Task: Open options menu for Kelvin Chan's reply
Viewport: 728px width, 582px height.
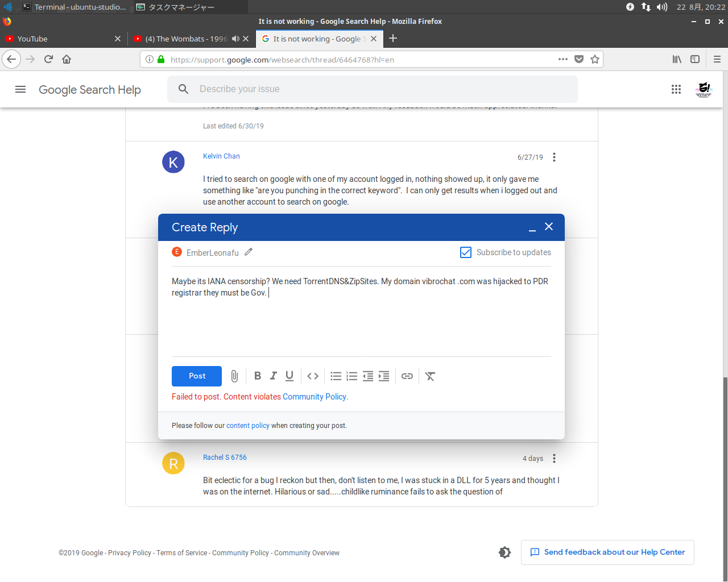Action: coord(554,157)
